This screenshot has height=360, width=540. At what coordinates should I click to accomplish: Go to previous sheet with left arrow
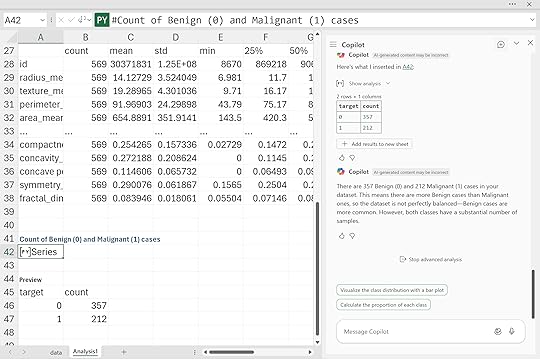click(x=10, y=352)
